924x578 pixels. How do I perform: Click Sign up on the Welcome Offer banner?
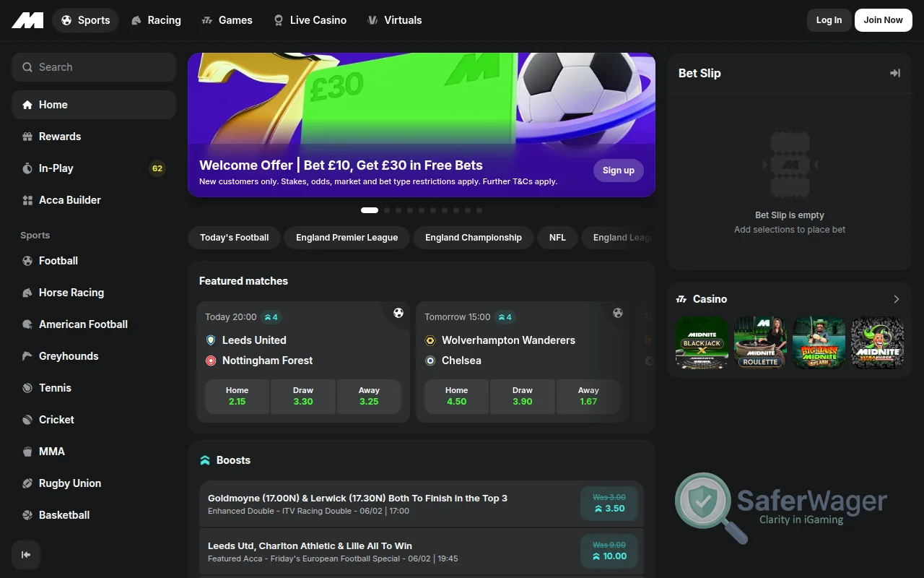click(618, 171)
